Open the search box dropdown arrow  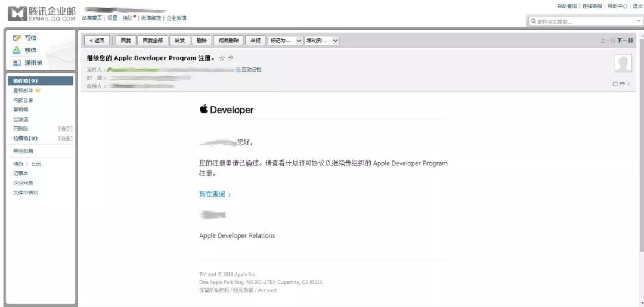coord(638,21)
